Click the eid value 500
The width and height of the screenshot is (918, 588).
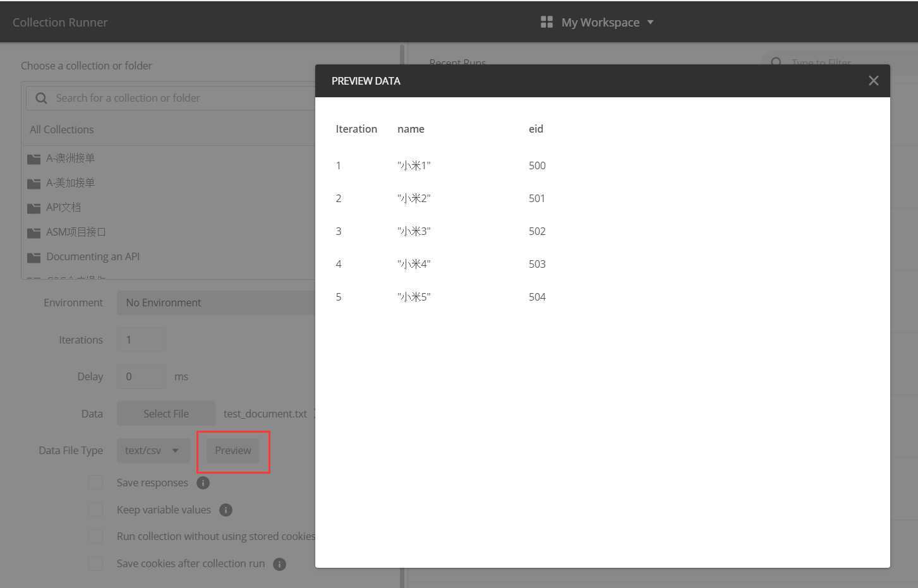[537, 165]
